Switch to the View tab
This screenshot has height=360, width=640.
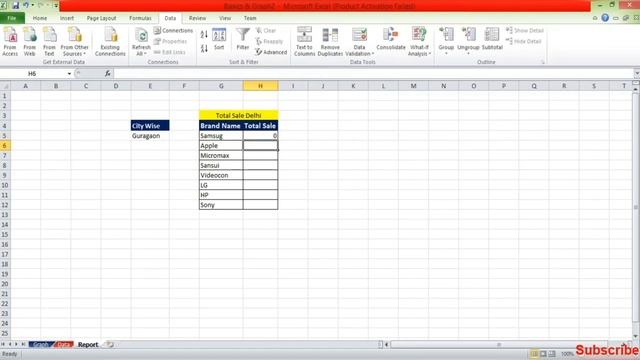coord(225,18)
